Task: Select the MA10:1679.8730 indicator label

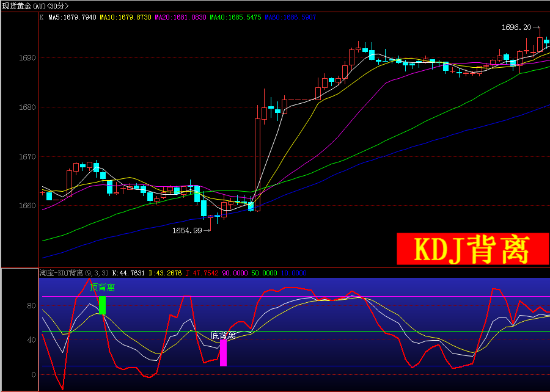Action: tap(125, 17)
